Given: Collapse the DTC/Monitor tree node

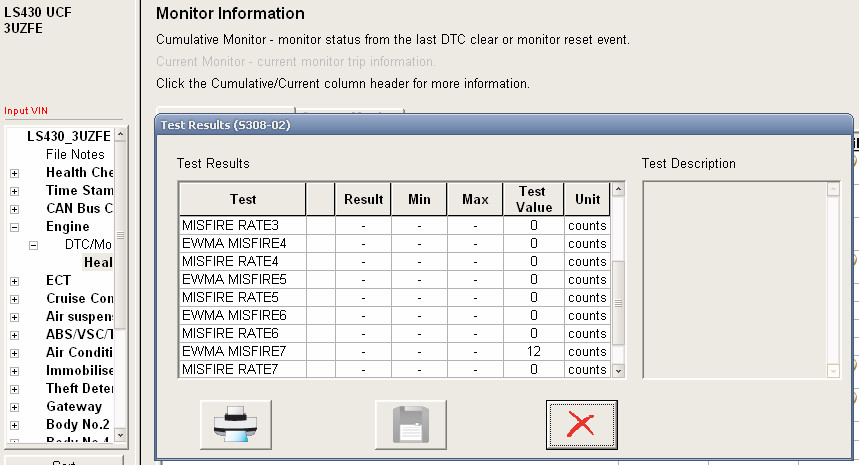Looking at the screenshot, I should 33,245.
